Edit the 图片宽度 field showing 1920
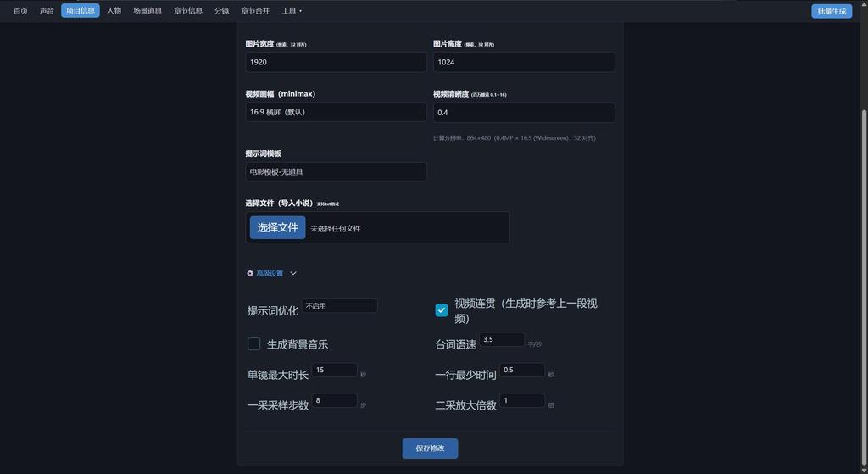 336,62
